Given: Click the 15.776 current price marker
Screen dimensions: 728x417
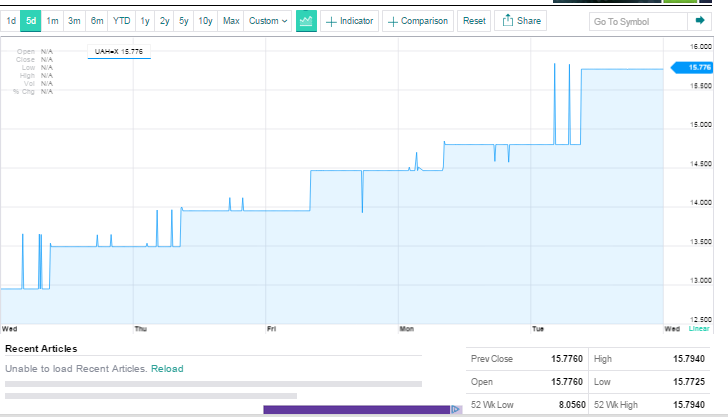Looking at the screenshot, I should click(692, 68).
